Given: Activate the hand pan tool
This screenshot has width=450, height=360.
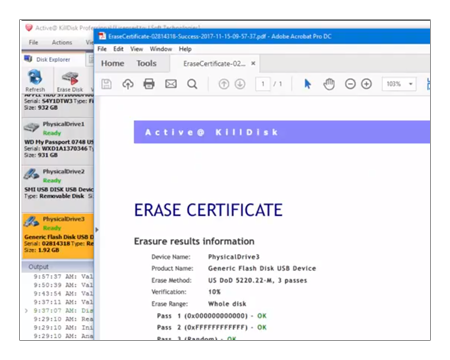Looking at the screenshot, I should tap(329, 84).
